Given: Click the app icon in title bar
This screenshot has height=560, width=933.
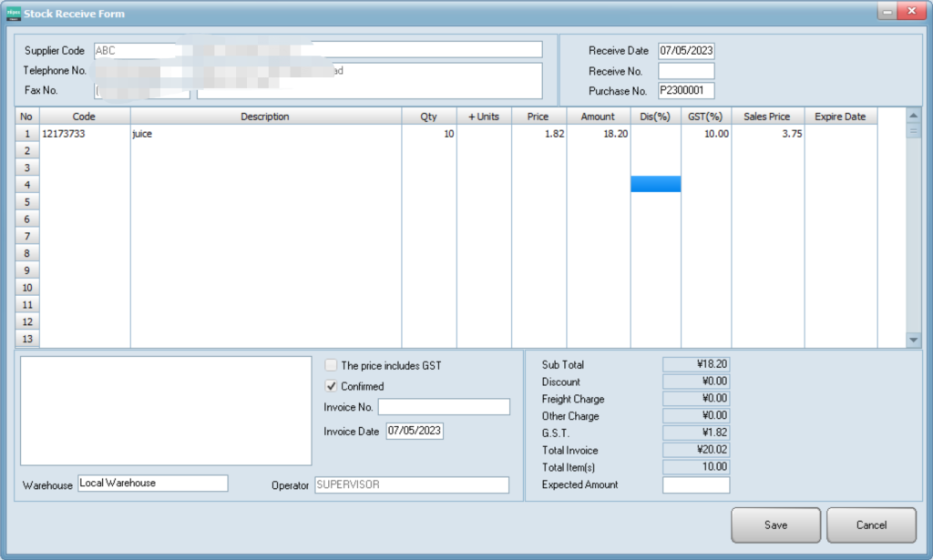Looking at the screenshot, I should (x=12, y=14).
